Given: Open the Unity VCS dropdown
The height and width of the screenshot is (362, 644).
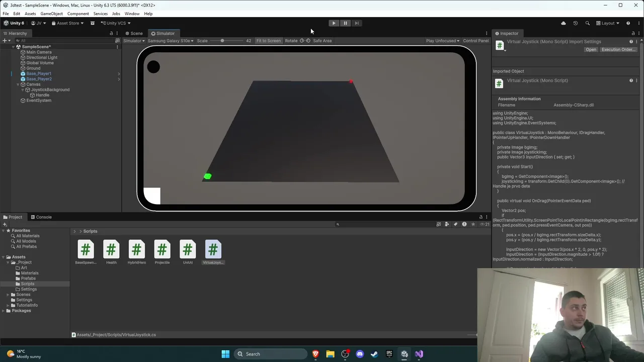Looking at the screenshot, I should pos(115,23).
